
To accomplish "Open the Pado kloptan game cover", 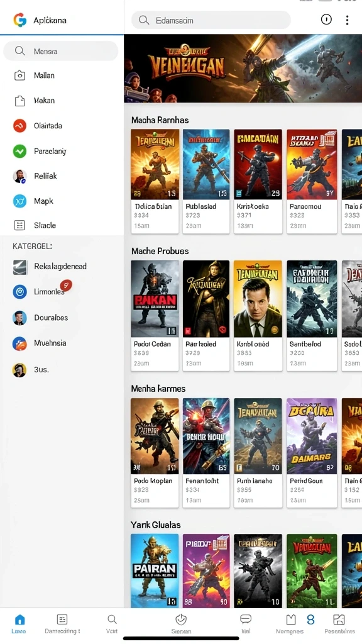I will tap(155, 436).
